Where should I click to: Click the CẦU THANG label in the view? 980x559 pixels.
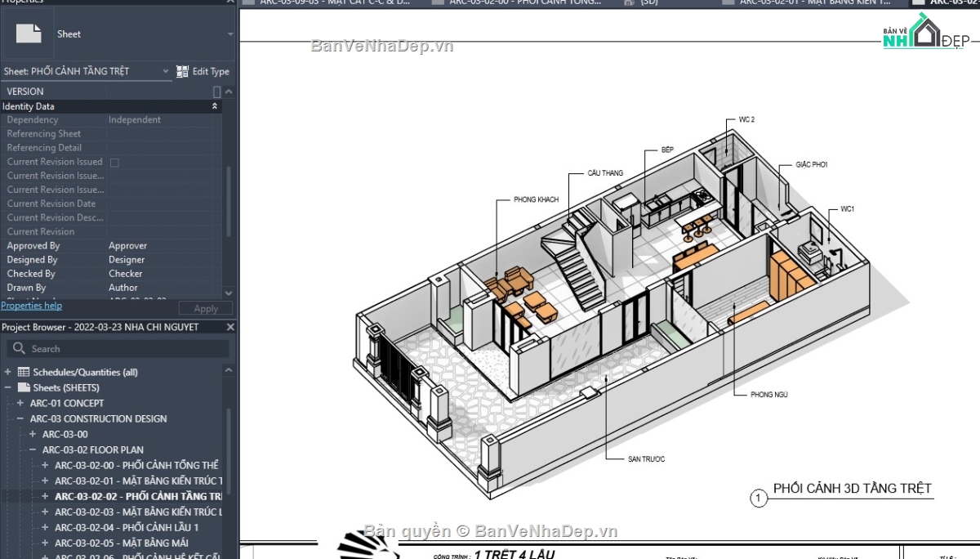605,173
